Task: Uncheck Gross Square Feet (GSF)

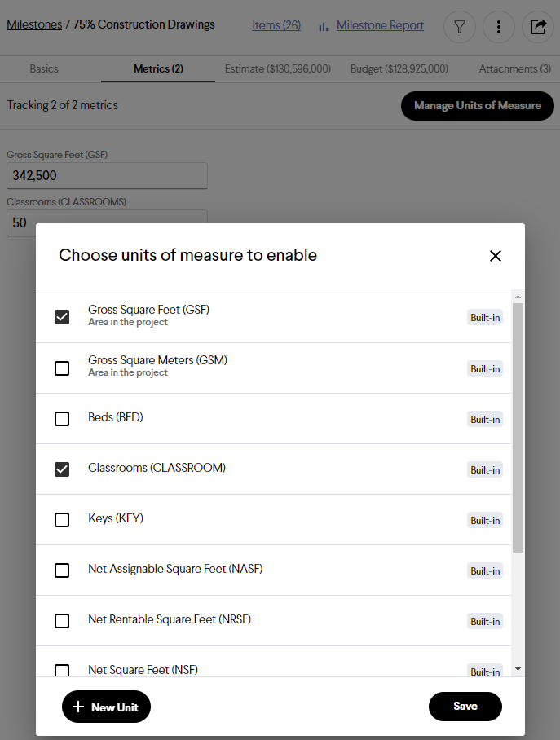Action: [x=62, y=317]
